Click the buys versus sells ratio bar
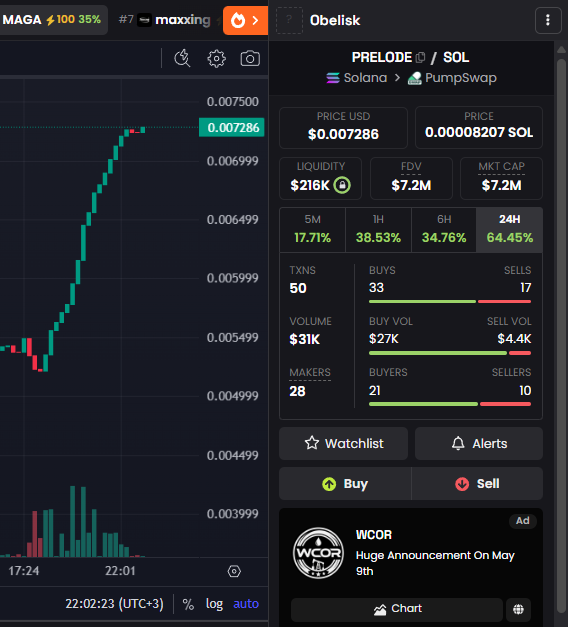This screenshot has height=627, width=568. [x=450, y=302]
